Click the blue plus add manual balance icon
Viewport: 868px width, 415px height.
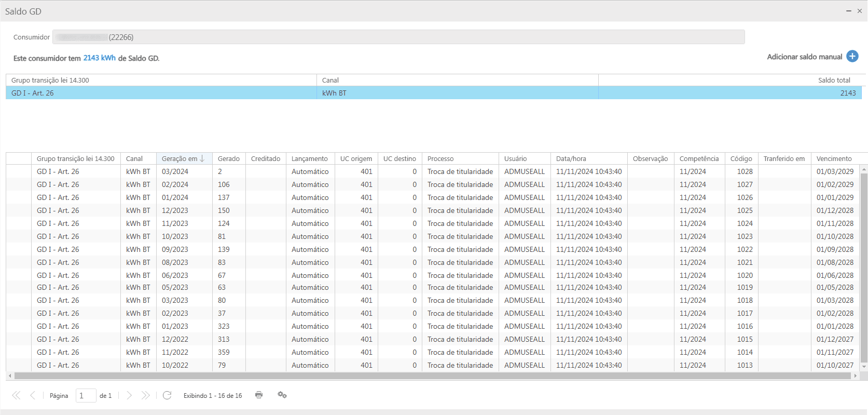pos(852,57)
